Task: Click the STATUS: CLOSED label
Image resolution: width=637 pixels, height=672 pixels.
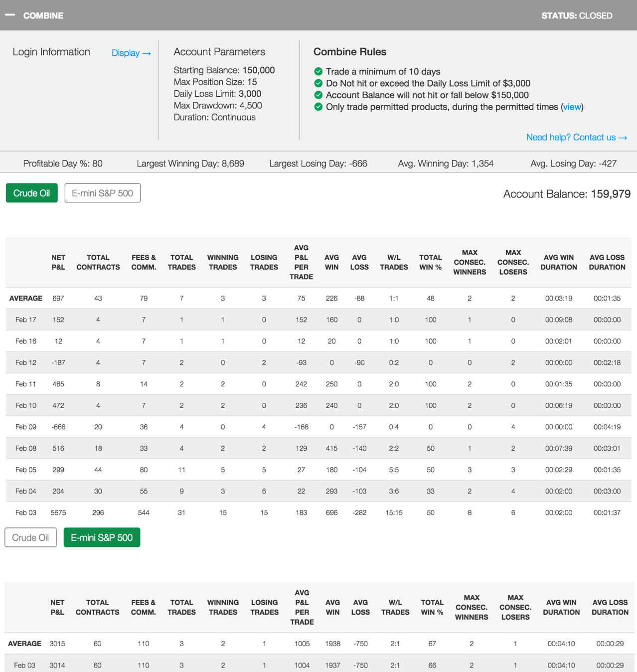Action: (x=577, y=15)
